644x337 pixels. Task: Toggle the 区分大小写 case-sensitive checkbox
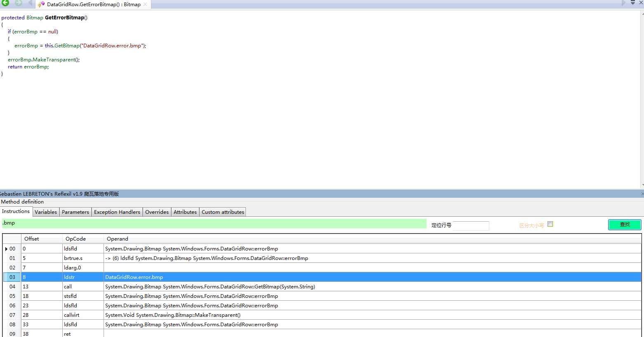550,224
